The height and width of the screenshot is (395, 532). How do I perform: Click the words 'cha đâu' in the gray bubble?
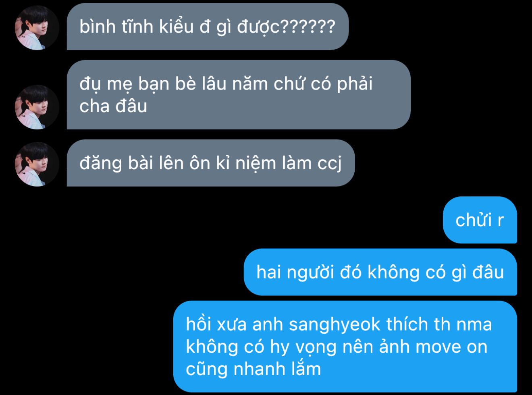point(113,106)
